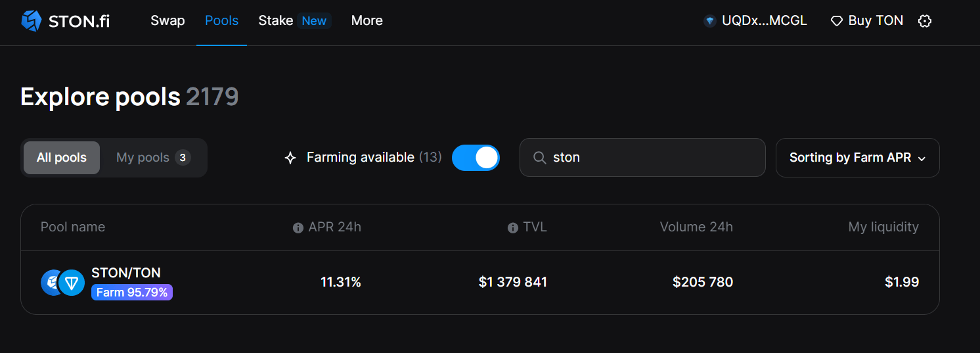Image resolution: width=980 pixels, height=353 pixels.
Task: Open the Swap tab
Action: pos(167,21)
